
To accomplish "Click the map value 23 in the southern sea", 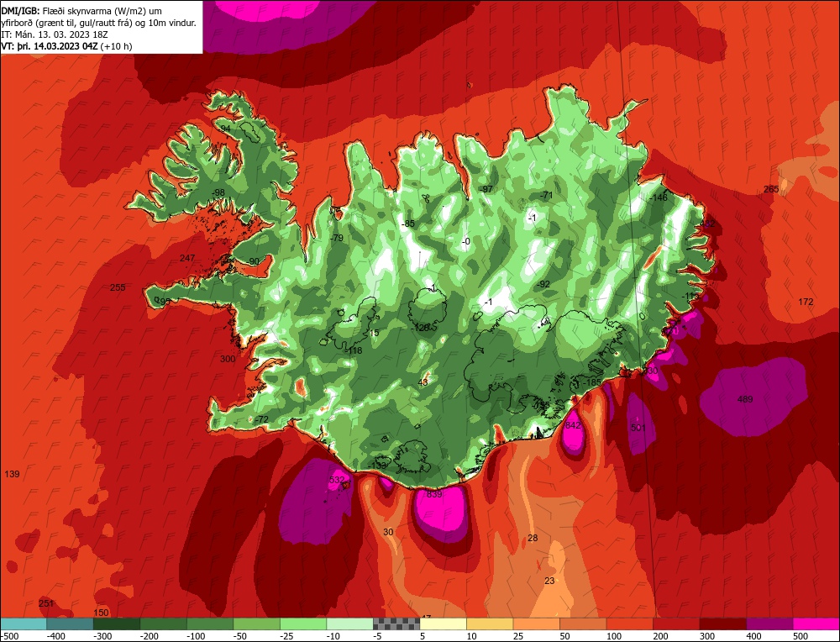I will [x=549, y=581].
